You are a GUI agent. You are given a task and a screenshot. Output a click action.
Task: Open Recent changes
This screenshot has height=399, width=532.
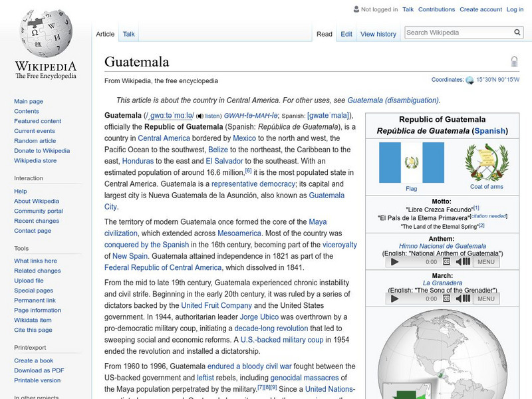(37, 221)
